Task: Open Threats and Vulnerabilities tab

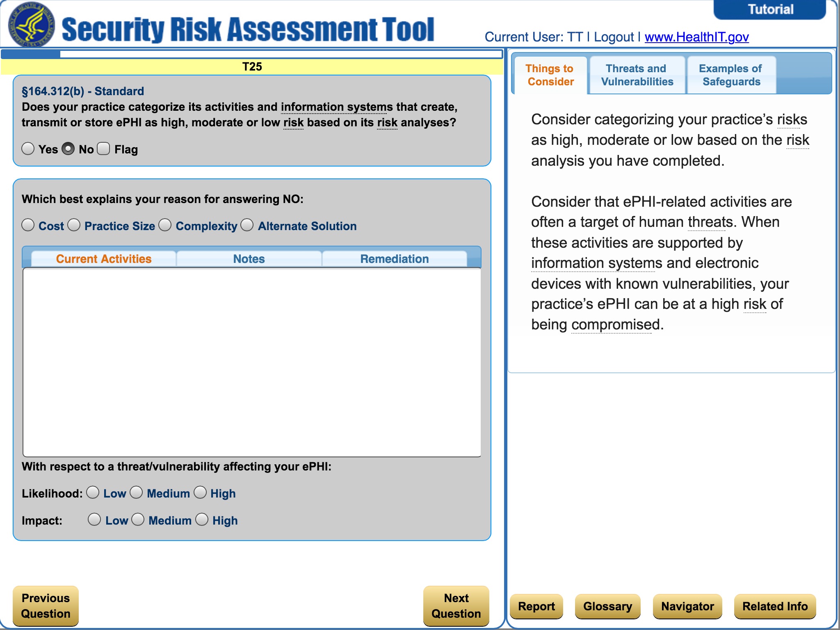Action: (x=637, y=75)
